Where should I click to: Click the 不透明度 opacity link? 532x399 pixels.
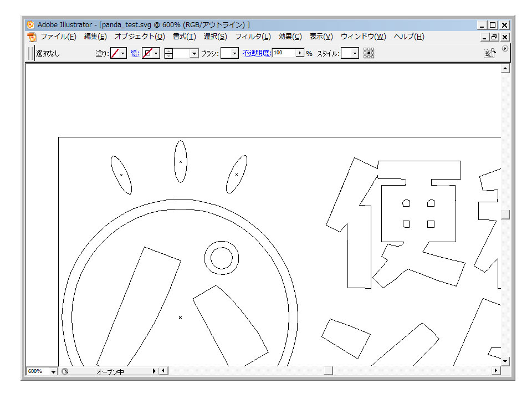[256, 53]
